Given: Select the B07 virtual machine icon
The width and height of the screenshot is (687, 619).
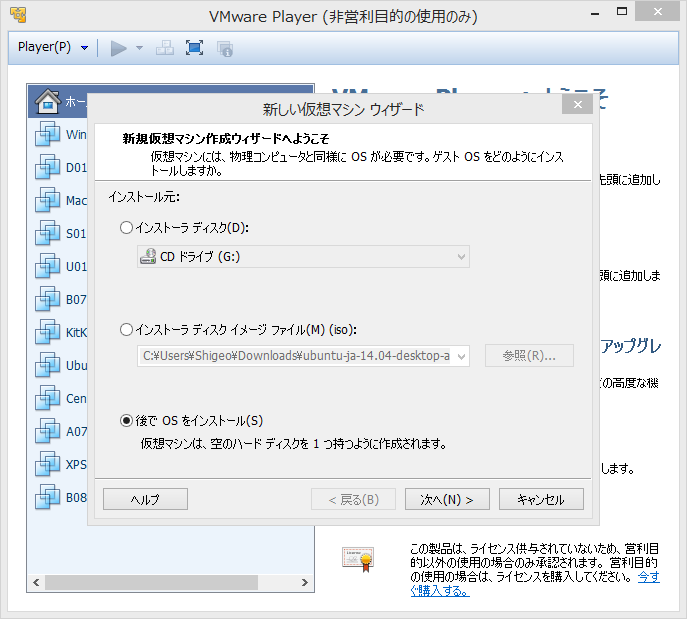Looking at the screenshot, I should pos(48,299).
